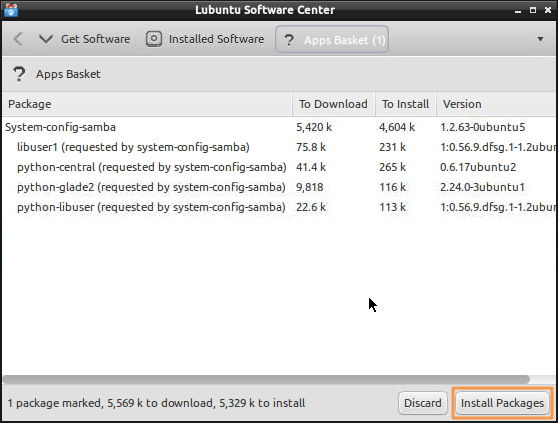The image size is (558, 423).
Task: Click the status text '1 package marked'
Action: point(54,403)
